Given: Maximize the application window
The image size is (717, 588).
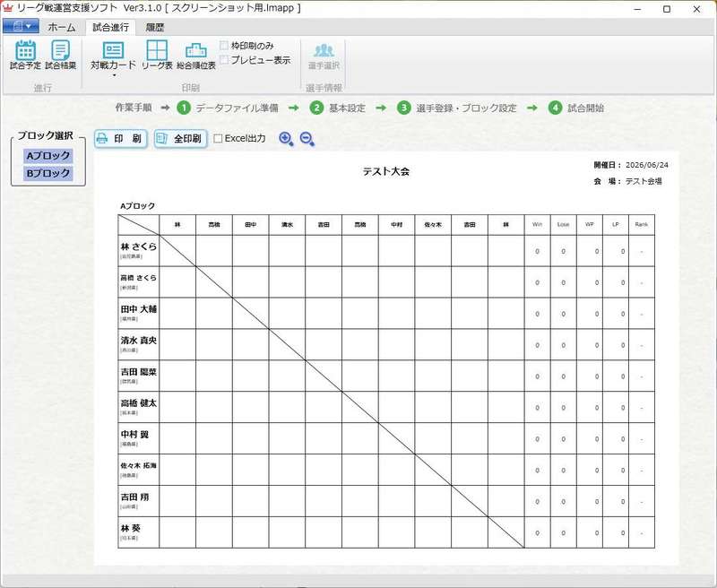Looking at the screenshot, I should 667,9.
